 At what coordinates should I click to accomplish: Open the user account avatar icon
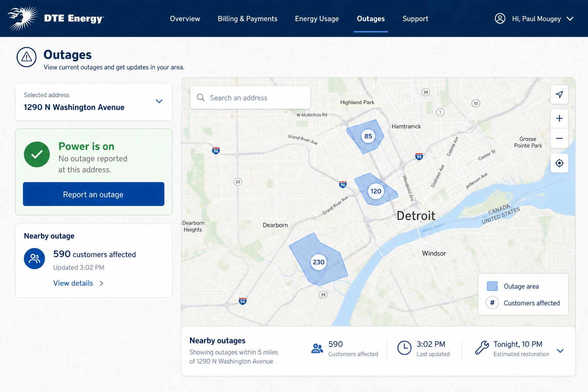pyautogui.click(x=500, y=18)
